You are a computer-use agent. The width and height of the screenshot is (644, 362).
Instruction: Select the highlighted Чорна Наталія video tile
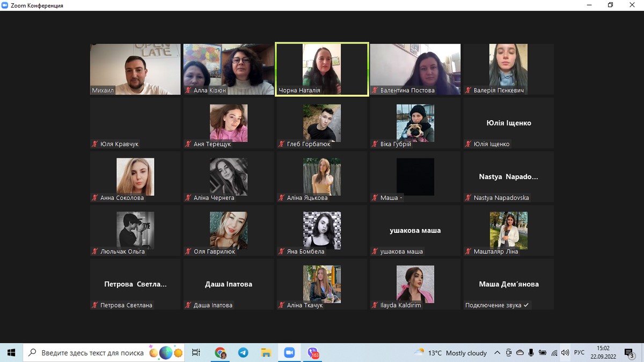coord(322,69)
